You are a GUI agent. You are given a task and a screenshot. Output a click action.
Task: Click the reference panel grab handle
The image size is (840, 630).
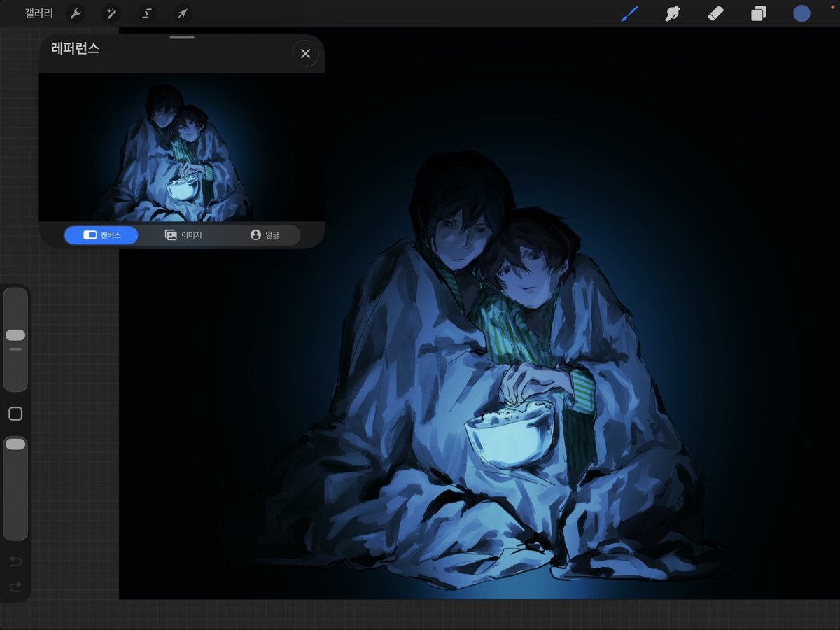pos(182,37)
